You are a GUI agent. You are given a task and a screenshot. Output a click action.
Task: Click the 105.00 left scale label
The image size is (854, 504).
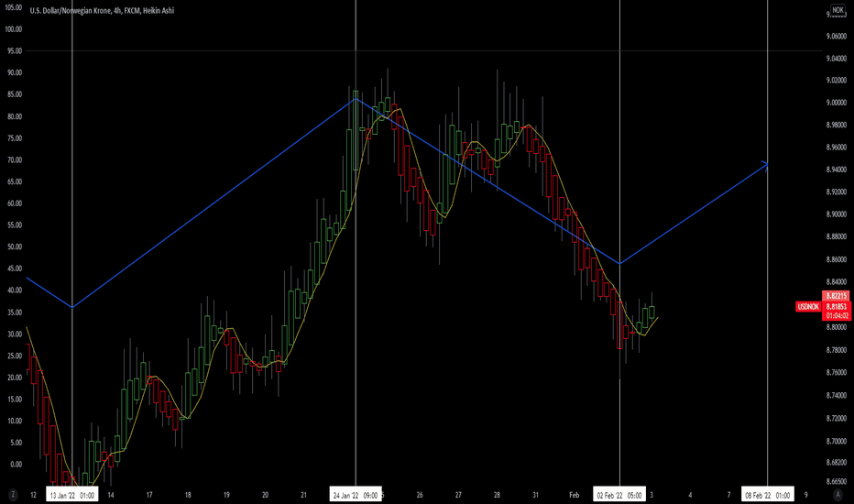click(x=13, y=7)
